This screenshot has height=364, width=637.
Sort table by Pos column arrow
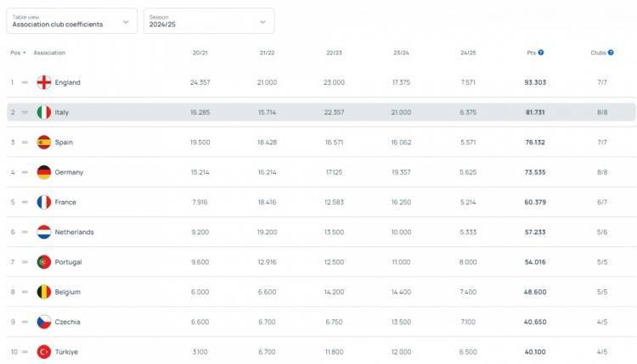[x=24, y=53]
